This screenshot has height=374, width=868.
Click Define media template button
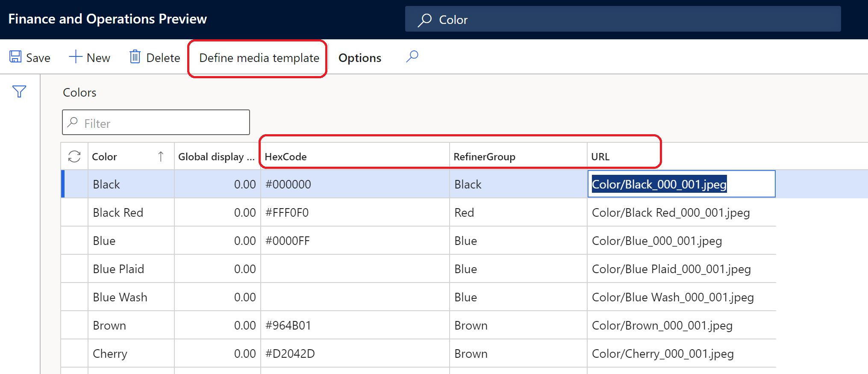[259, 58]
